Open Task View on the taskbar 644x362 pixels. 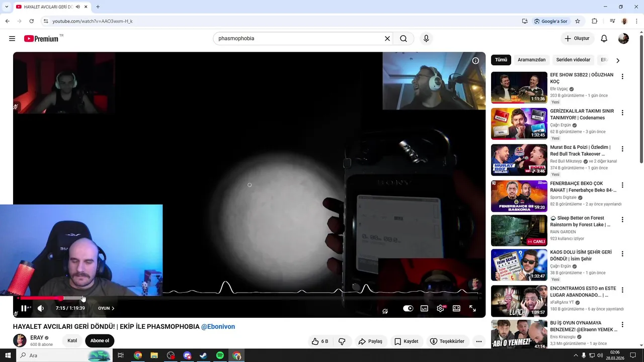pyautogui.click(x=121, y=355)
